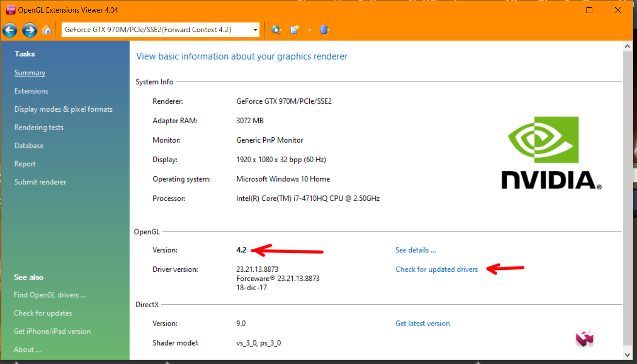This screenshot has height=364, width=637.
Task: Open Database in the Tasks sidebar
Action: (x=29, y=146)
